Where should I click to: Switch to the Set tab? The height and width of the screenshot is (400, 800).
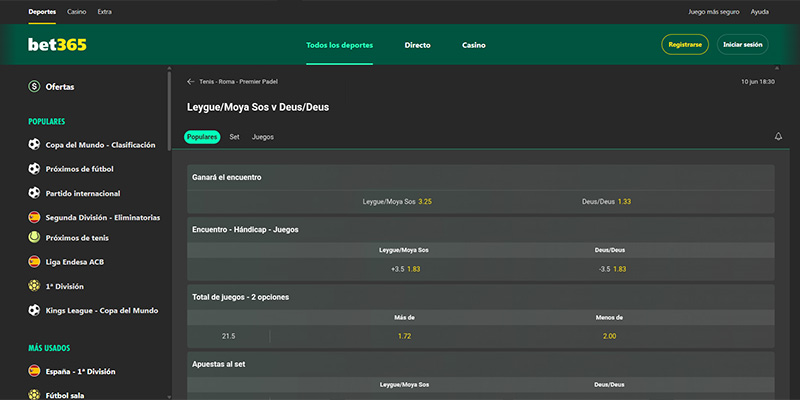pos(234,137)
